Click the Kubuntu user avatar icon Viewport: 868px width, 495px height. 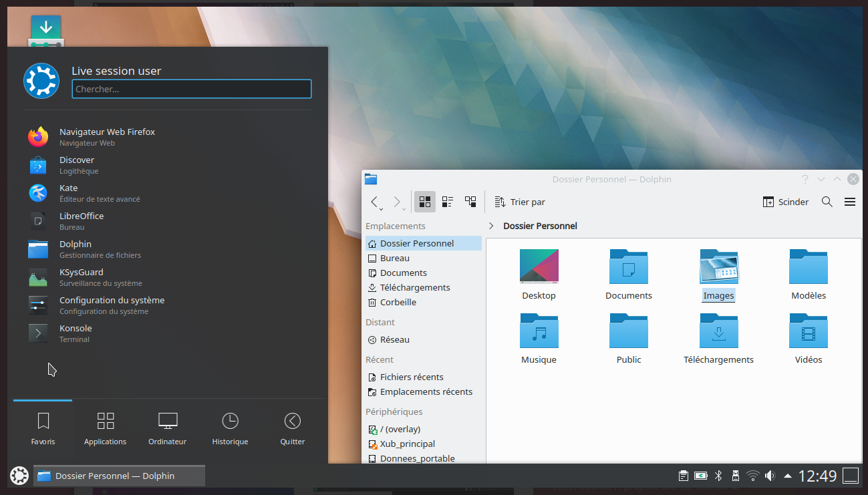pyautogui.click(x=41, y=81)
